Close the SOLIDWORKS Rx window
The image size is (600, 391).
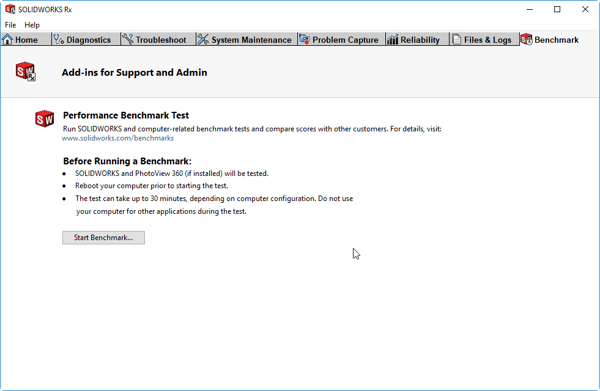tap(585, 9)
